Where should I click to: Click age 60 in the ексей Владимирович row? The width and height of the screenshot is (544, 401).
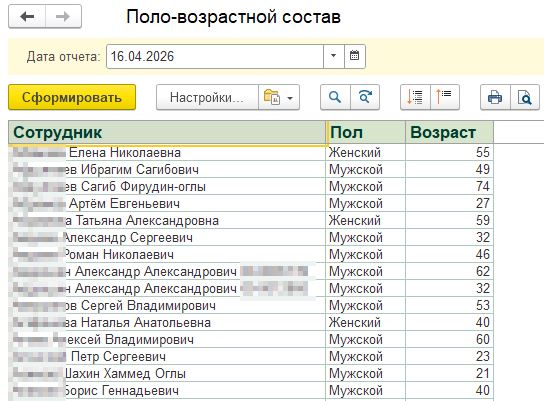483,339
